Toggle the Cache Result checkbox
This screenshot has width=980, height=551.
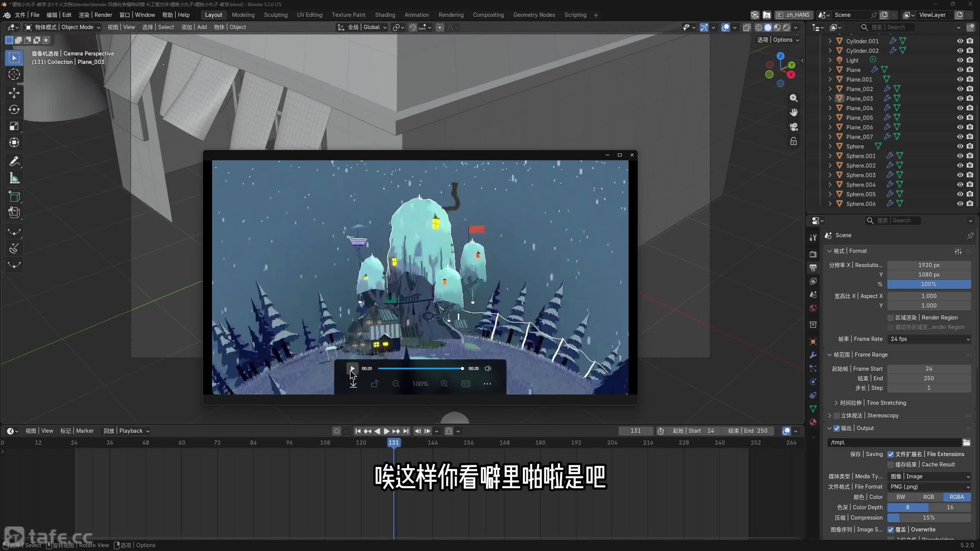coord(890,465)
